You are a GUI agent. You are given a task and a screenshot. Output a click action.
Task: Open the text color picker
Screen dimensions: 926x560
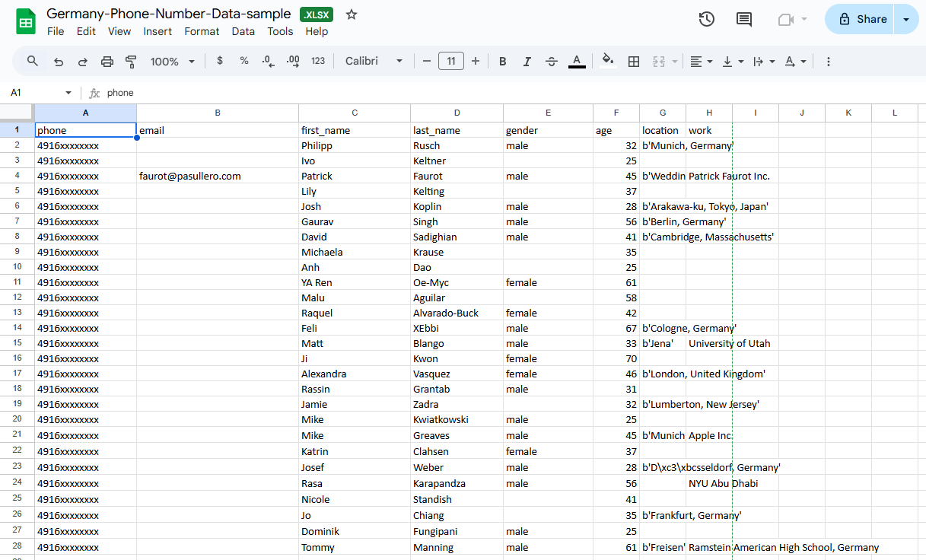[x=577, y=62]
